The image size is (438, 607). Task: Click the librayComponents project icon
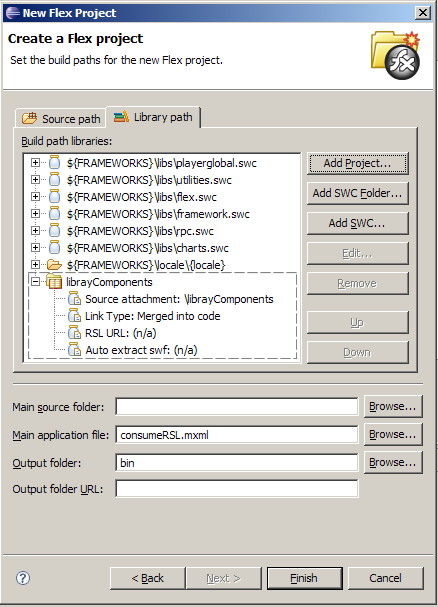[x=54, y=282]
